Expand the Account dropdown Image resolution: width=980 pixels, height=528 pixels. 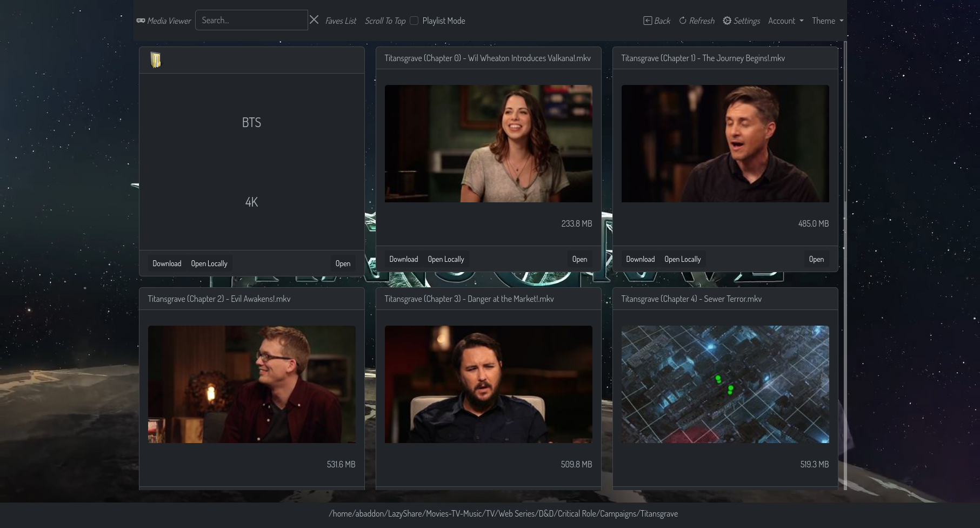click(x=785, y=21)
